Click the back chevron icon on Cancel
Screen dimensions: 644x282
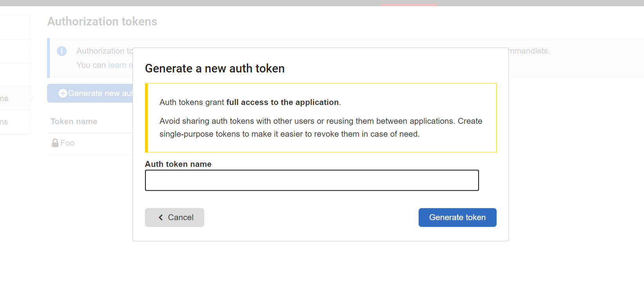161,217
